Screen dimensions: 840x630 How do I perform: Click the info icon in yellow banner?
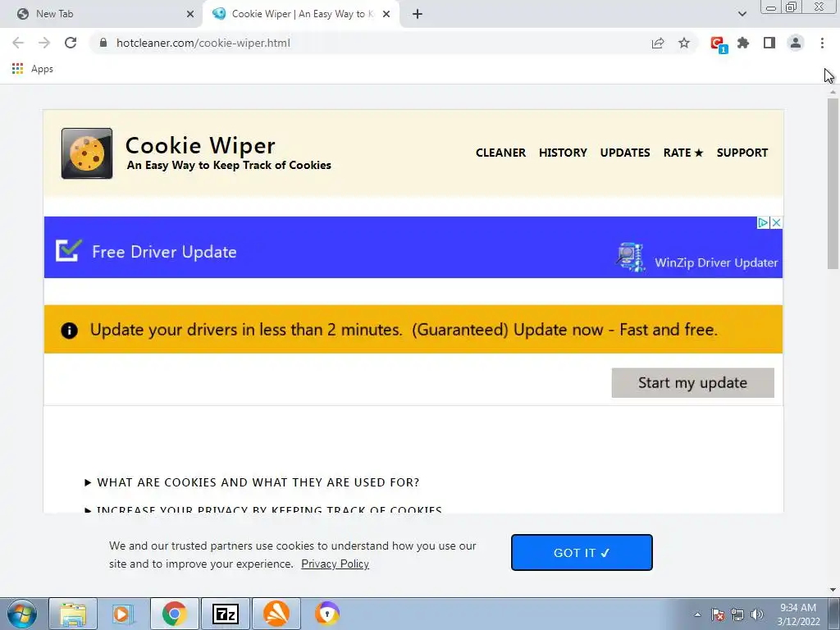69,330
